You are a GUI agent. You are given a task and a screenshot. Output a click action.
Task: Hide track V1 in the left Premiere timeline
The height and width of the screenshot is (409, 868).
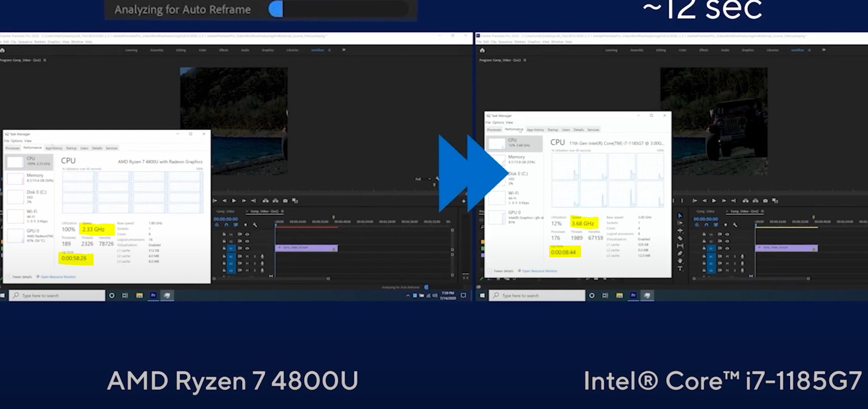(247, 248)
